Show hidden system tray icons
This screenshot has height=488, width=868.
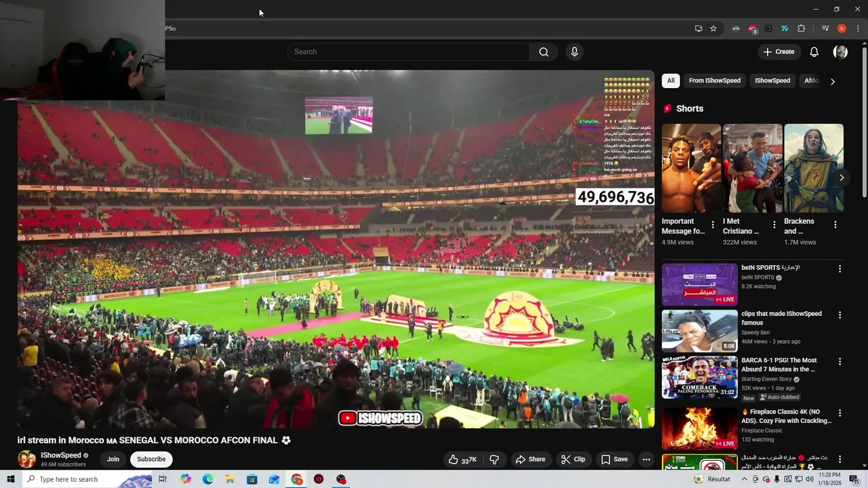[x=744, y=479]
